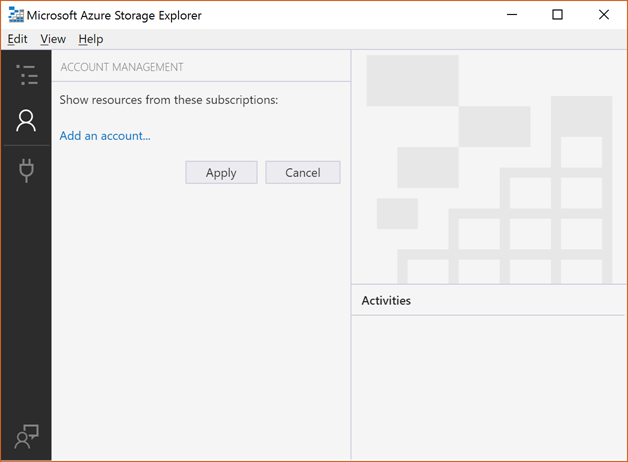
Task: Open the Explorer tree view icon in sidebar
Action: 26,75
